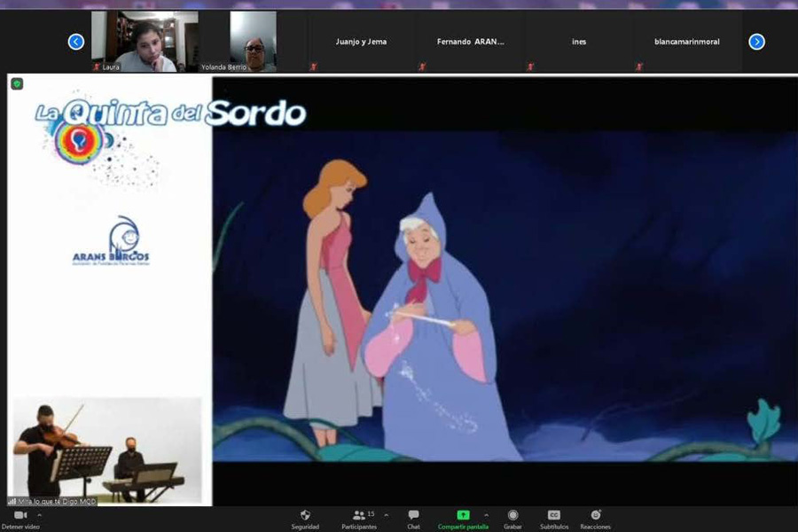The height and width of the screenshot is (532, 798).
Task: Select the blancamarinmoral participant tile
Action: coord(687,42)
